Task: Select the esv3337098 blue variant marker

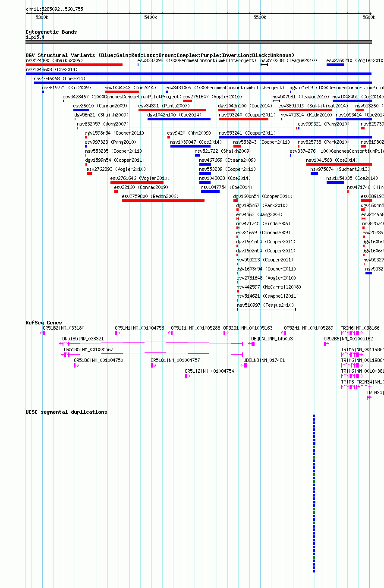Action: (138, 65)
